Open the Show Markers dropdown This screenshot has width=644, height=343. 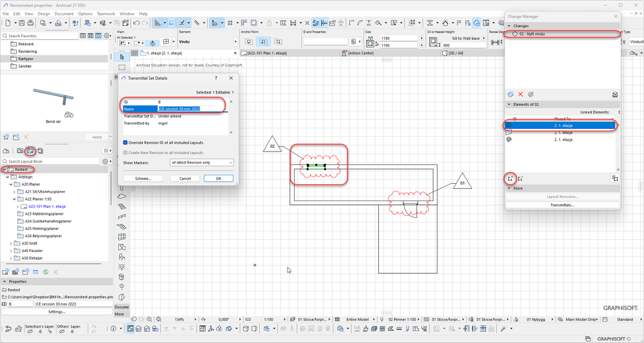[201, 163]
